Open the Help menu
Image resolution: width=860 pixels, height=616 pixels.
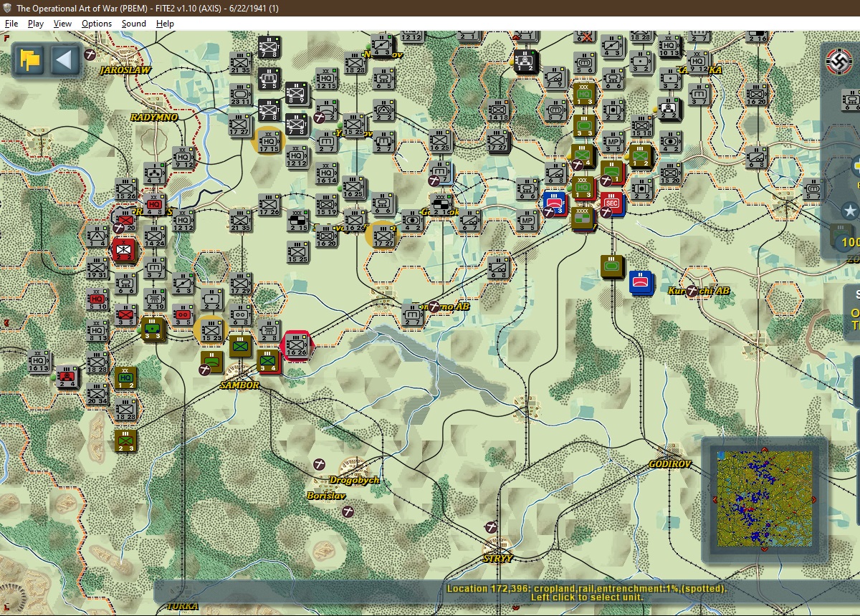165,24
